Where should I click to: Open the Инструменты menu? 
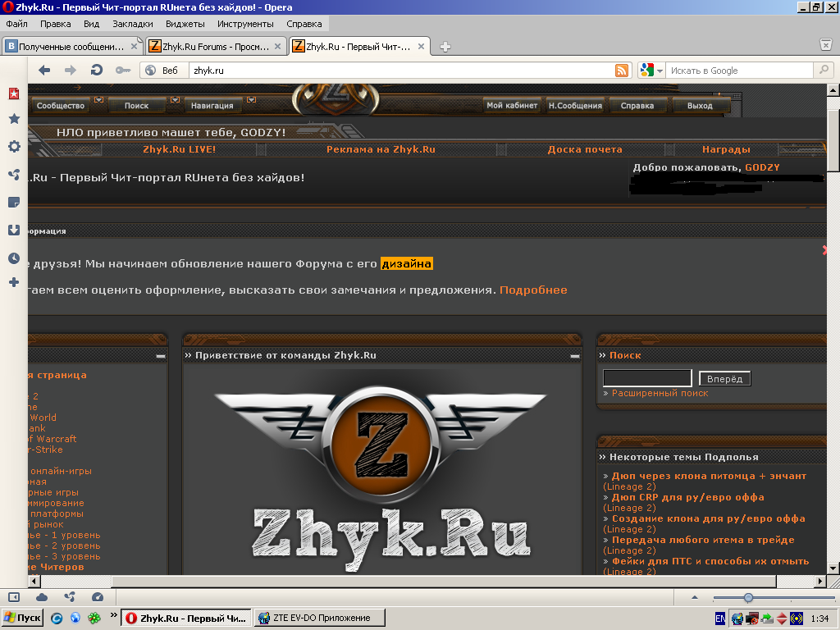point(245,24)
